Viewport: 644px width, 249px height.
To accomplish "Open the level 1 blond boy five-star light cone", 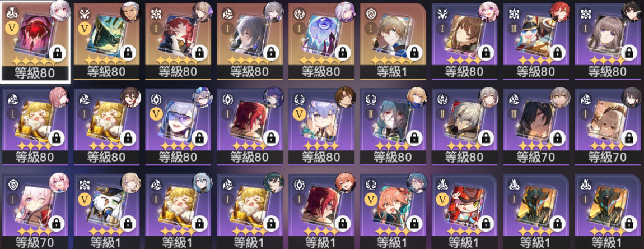I will click(394, 40).
